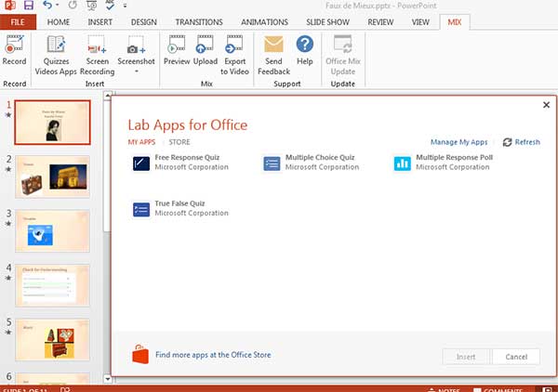558x392 pixels.
Task: Switch to STORE in dialog
Action: [x=179, y=142]
